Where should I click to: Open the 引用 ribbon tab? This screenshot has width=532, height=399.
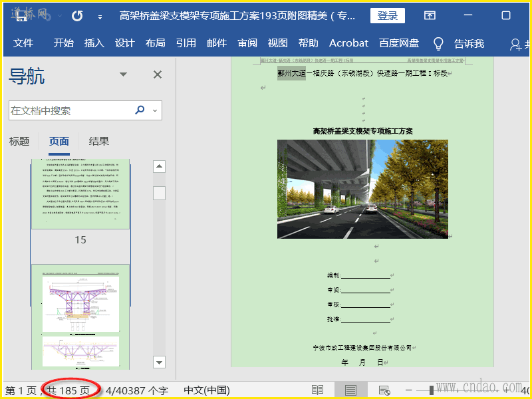coord(186,43)
